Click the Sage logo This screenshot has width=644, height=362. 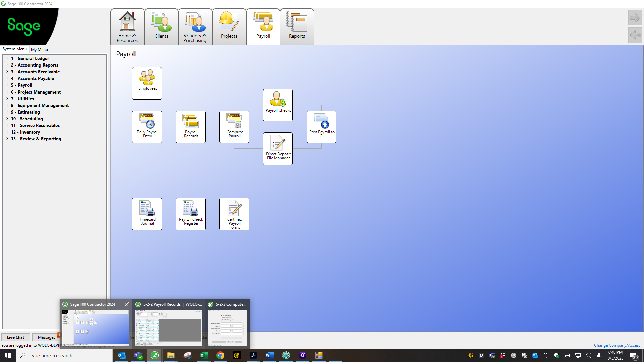coord(24,26)
